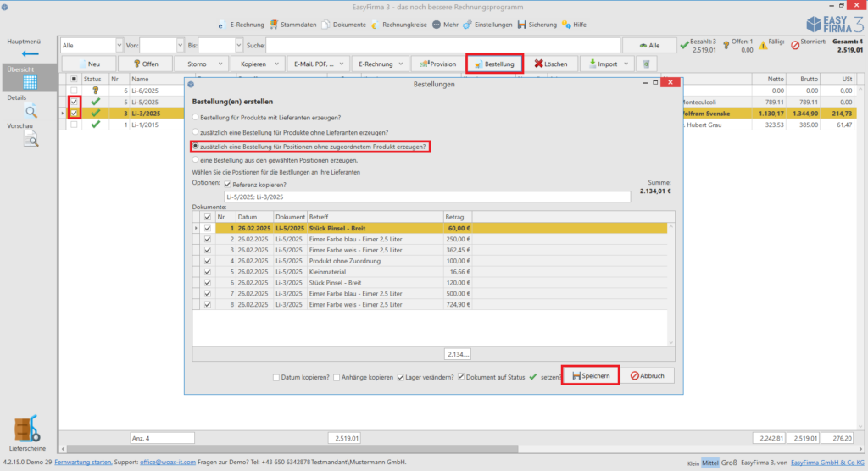Toggle Referenz kopieren checkbox
The width and height of the screenshot is (868, 471).
coord(227,185)
